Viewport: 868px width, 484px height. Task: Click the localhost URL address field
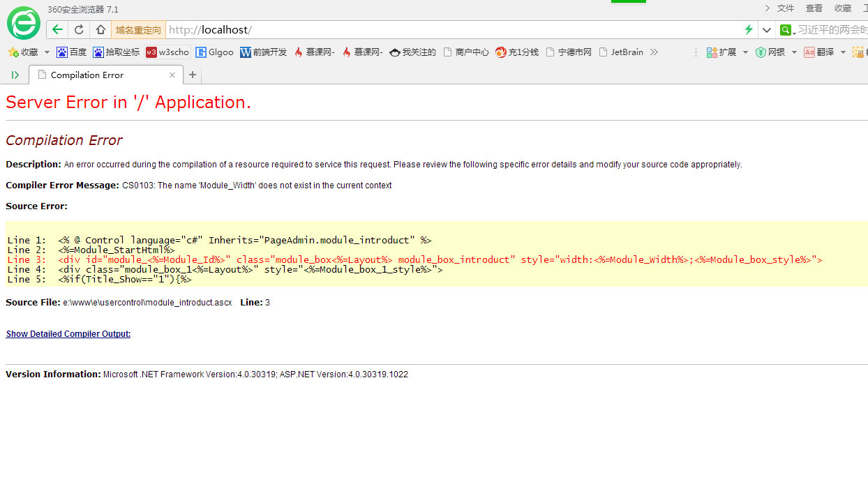pyautogui.click(x=454, y=29)
